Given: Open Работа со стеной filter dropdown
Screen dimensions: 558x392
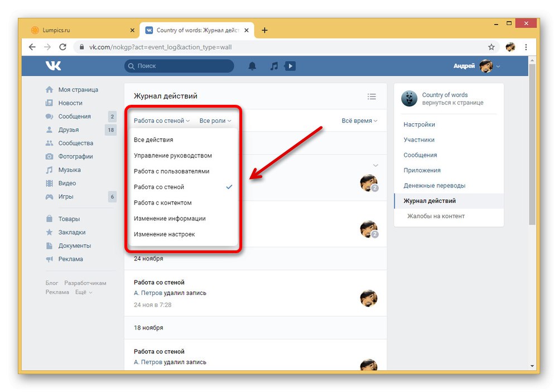Looking at the screenshot, I should coord(162,120).
